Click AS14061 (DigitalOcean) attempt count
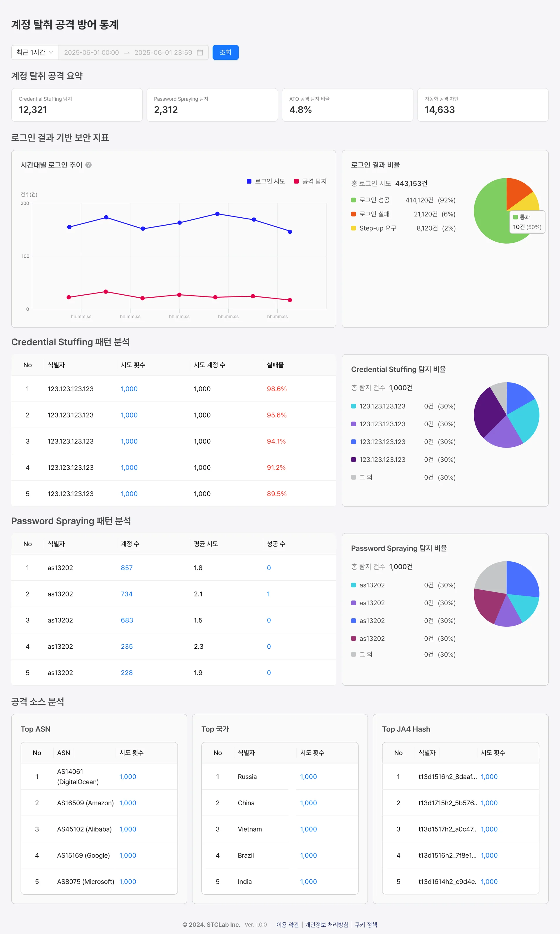 (127, 776)
